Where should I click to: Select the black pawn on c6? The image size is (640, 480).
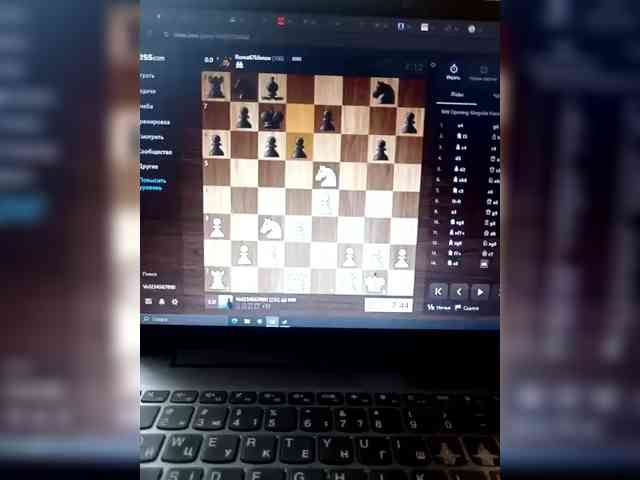click(x=271, y=146)
